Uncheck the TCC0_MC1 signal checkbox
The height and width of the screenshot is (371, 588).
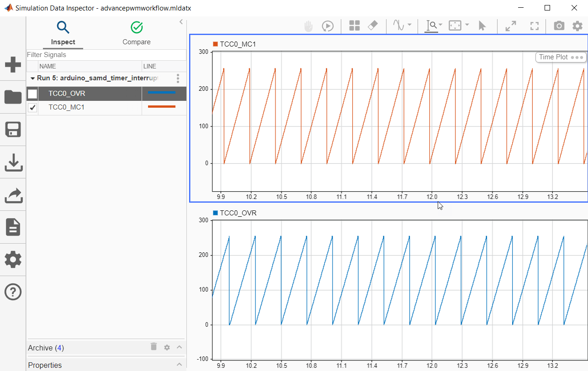click(32, 108)
